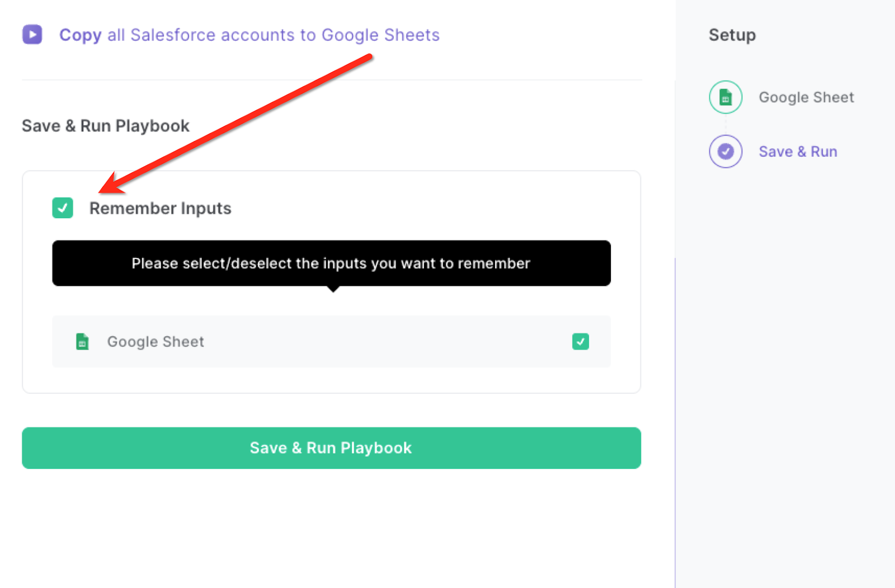Click the Setup sidebar heading
895x588 pixels.
point(732,35)
